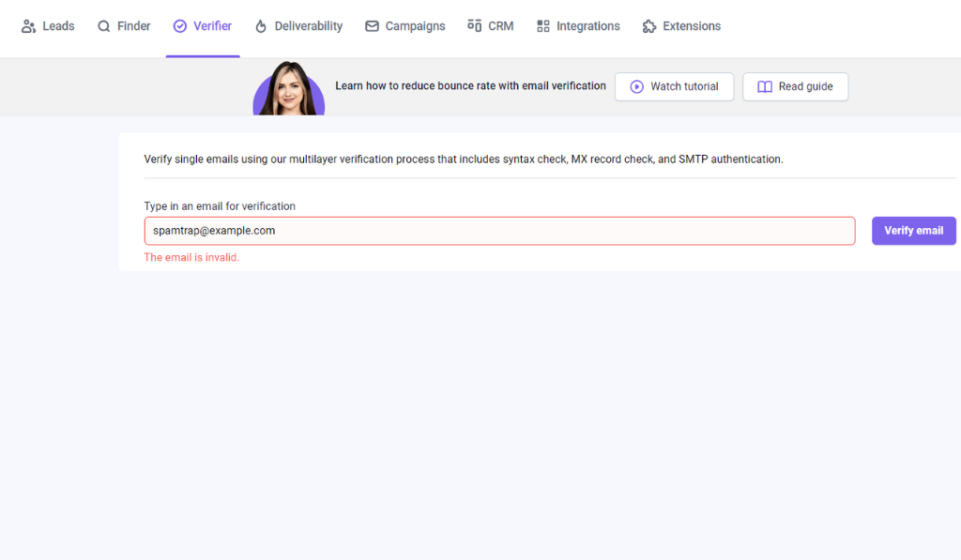Click the Finder magnifier icon
Screen dimensions: 961x560
[x=103, y=26]
